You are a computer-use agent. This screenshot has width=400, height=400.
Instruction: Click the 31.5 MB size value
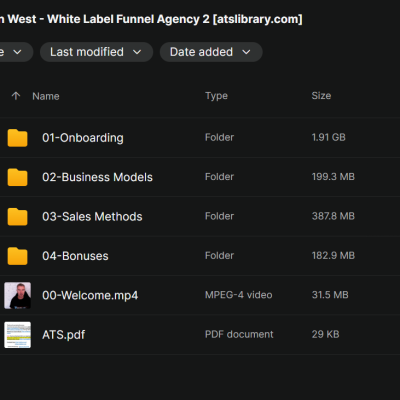[330, 295]
